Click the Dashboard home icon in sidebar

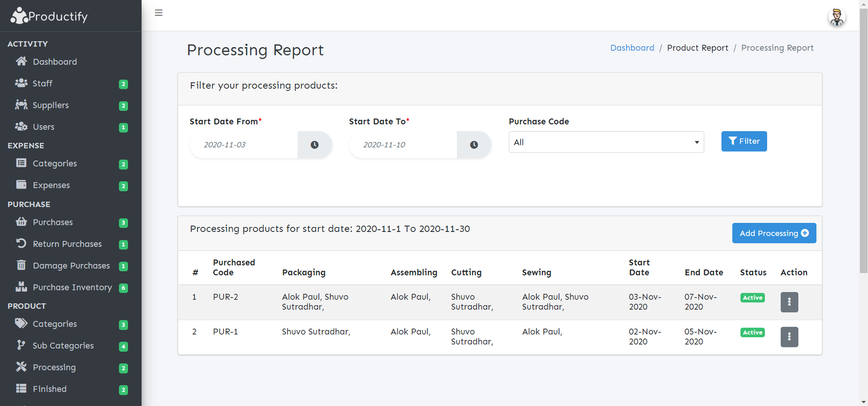click(21, 61)
